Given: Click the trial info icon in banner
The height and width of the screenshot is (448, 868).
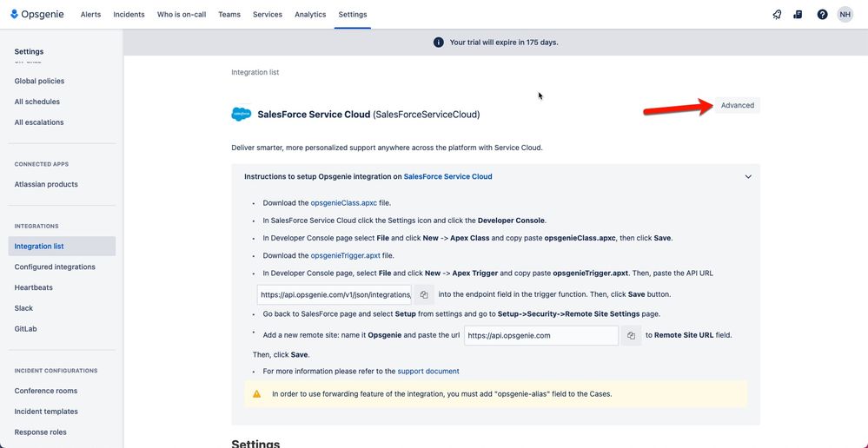Looking at the screenshot, I should pos(439,42).
